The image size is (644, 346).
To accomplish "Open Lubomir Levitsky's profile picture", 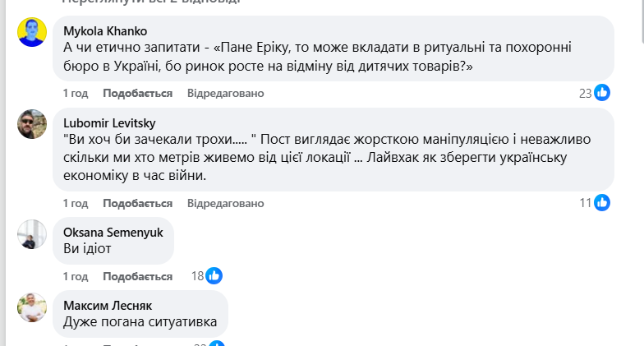I will click(33, 124).
